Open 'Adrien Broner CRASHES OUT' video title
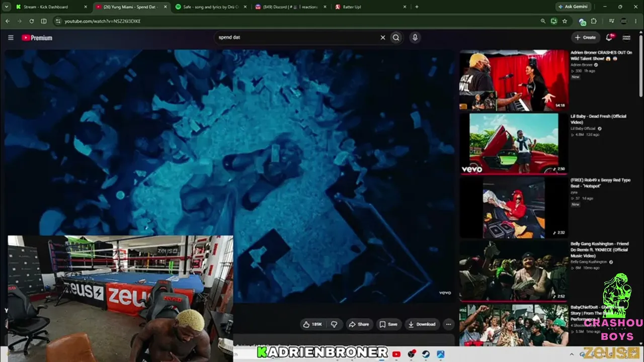 pos(601,55)
